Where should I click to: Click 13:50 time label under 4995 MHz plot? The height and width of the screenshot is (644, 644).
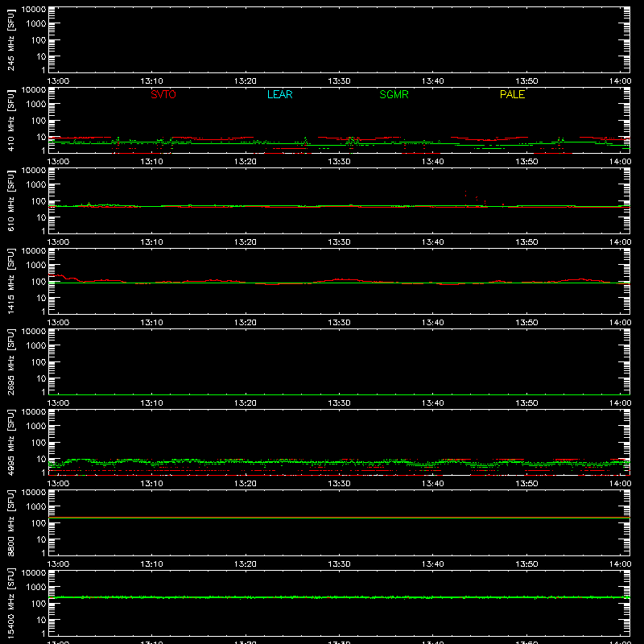point(526,484)
